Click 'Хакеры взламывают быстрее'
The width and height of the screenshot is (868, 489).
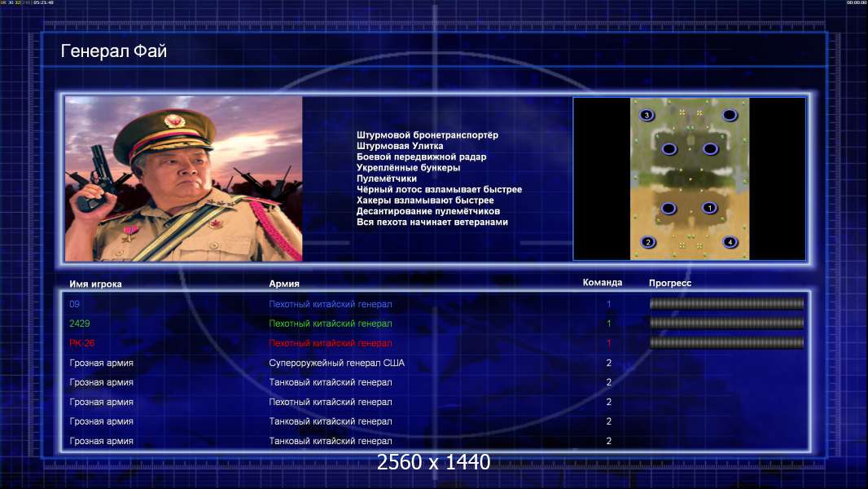click(425, 200)
